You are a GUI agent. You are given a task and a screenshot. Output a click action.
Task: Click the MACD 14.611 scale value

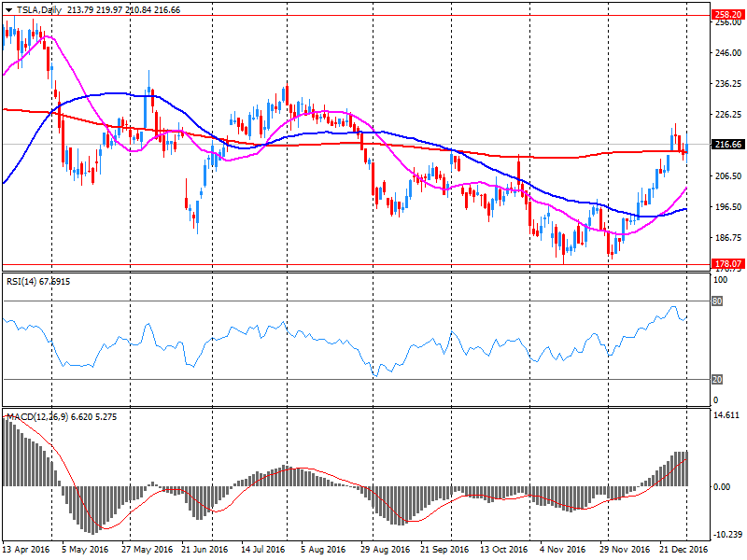[x=727, y=415]
